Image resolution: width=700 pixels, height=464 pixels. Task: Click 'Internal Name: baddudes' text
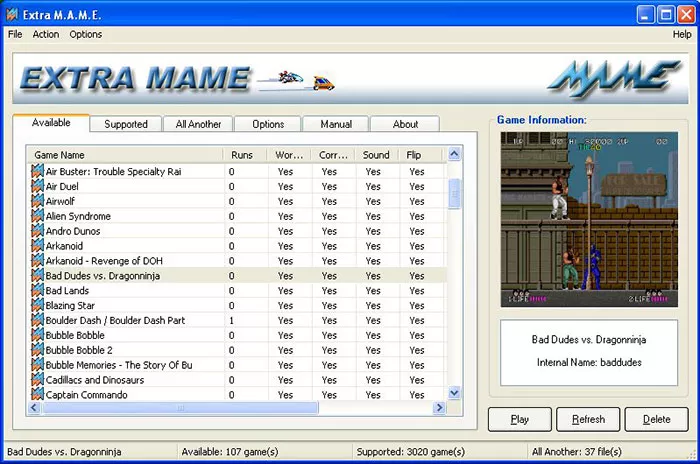tap(589, 362)
